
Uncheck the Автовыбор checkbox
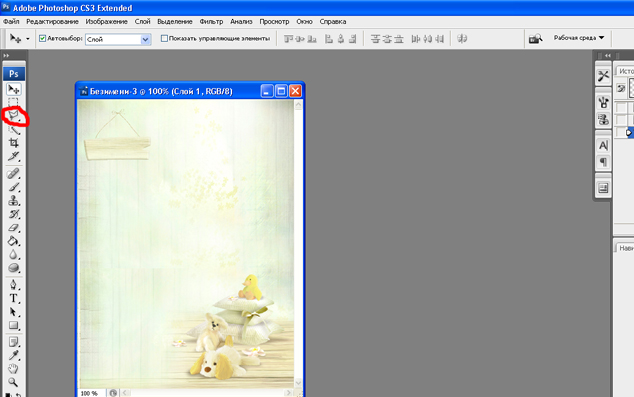[x=42, y=38]
